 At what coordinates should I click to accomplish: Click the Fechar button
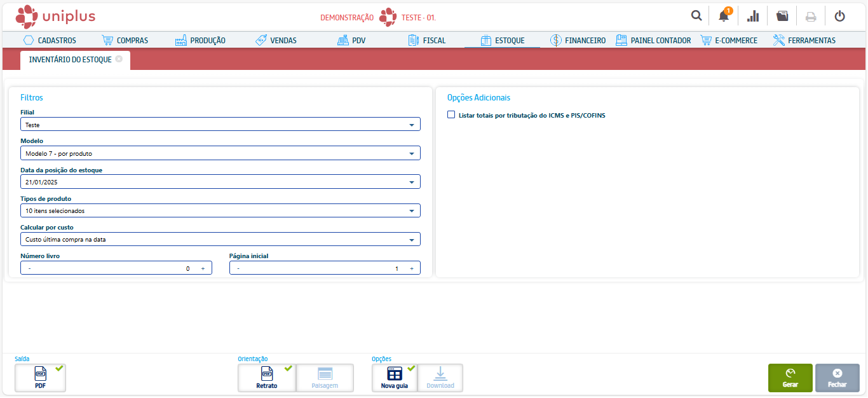(x=837, y=378)
